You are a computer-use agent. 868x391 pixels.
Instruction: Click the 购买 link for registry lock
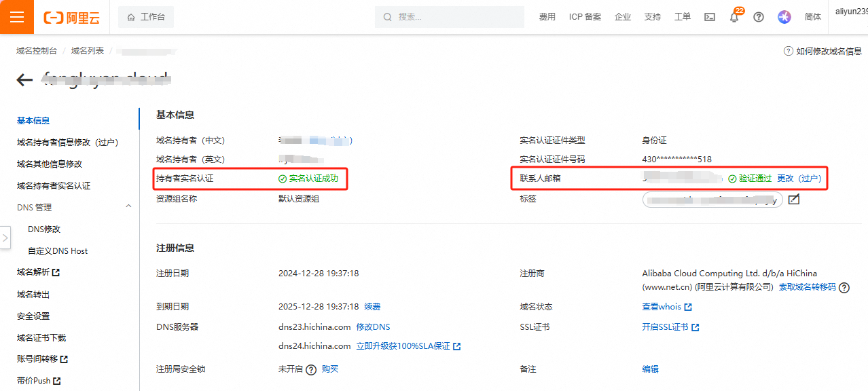[330, 369]
